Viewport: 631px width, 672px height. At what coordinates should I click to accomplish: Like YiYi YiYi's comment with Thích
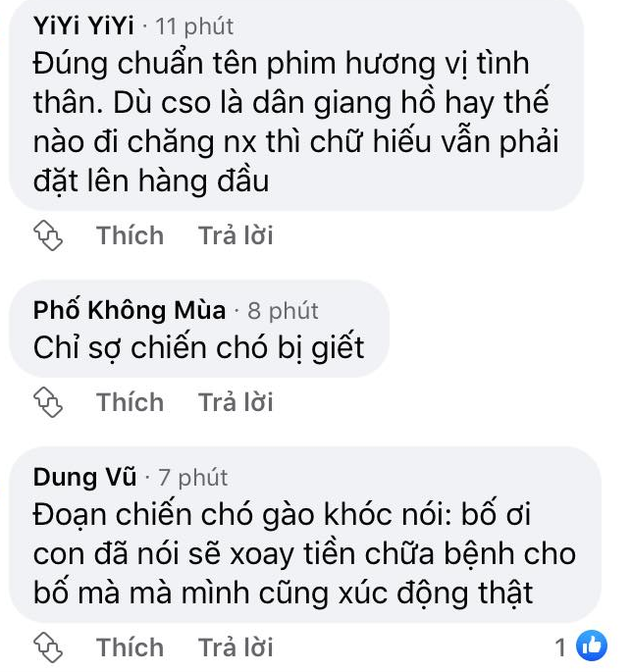[x=131, y=235]
